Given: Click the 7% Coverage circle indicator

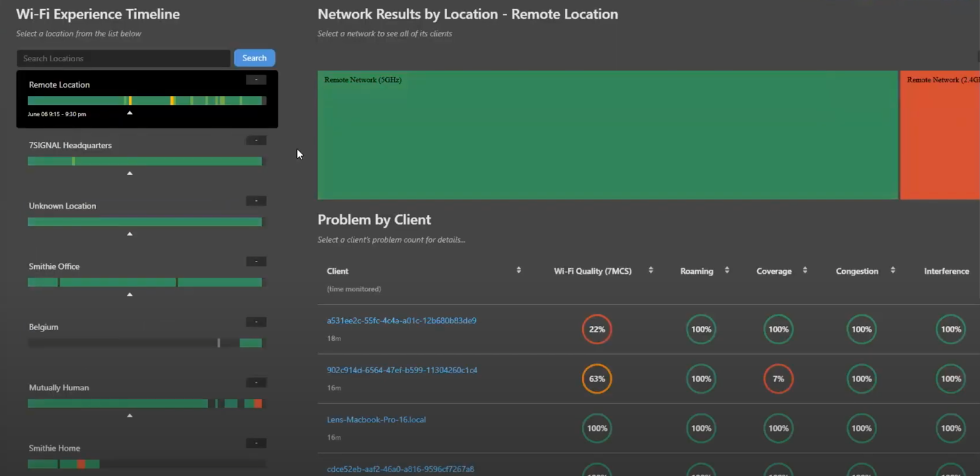Looking at the screenshot, I should (x=778, y=379).
